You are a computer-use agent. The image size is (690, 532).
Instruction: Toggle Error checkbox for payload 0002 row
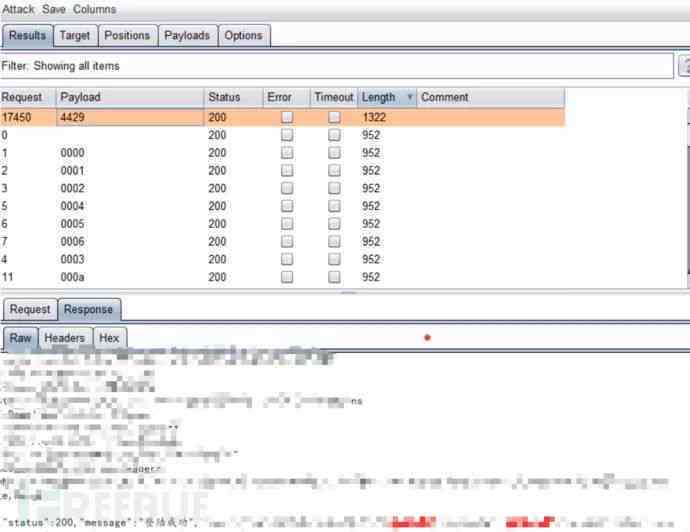click(287, 188)
